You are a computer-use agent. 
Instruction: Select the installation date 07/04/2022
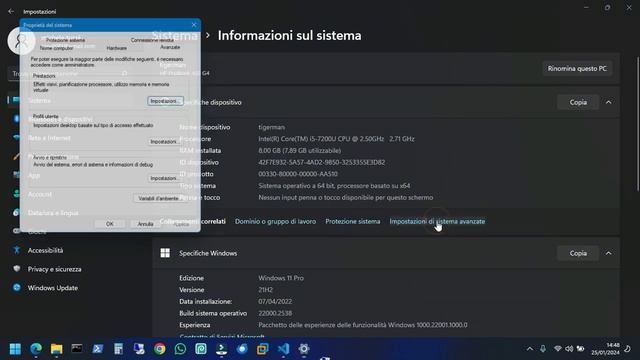275,302
